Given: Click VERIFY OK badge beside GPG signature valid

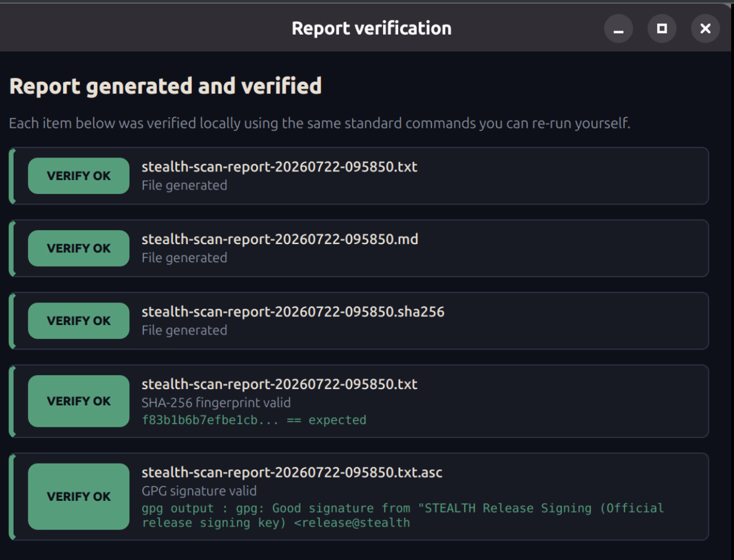Looking at the screenshot, I should [79, 496].
